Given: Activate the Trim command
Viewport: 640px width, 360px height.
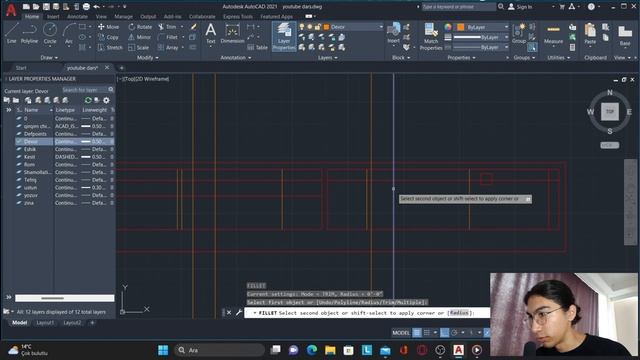Looking at the screenshot, I should tap(167, 27).
